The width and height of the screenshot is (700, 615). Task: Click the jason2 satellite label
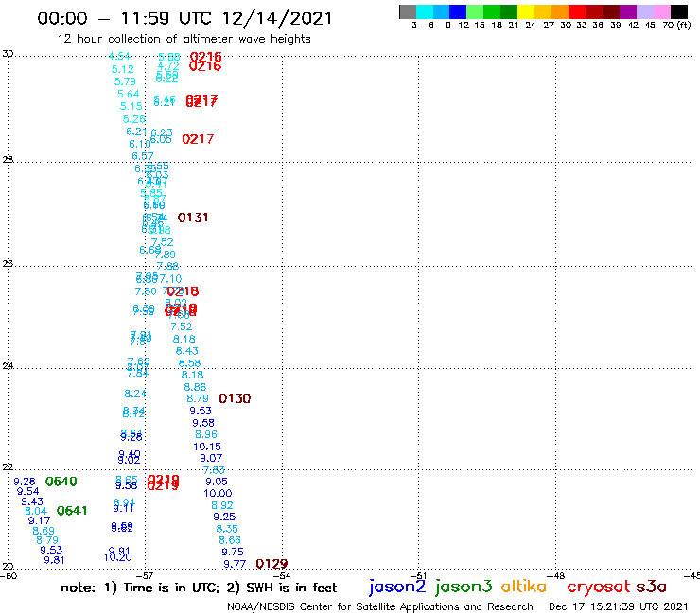click(x=397, y=587)
